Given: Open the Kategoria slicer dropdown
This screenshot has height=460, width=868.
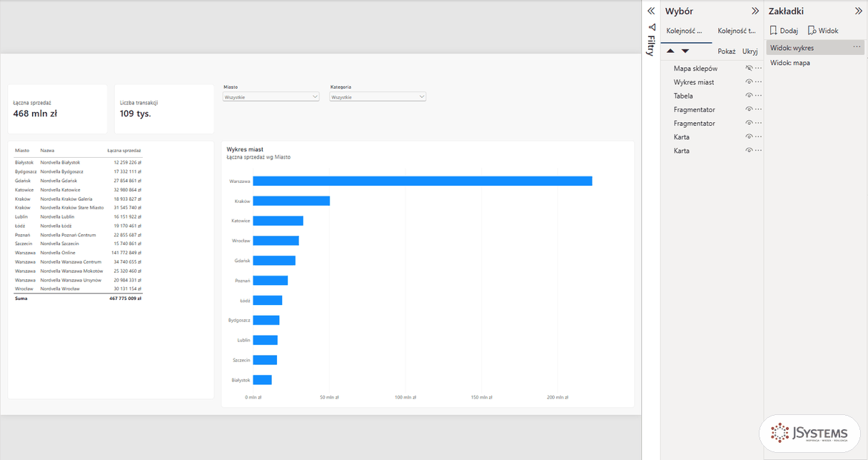Looking at the screenshot, I should (x=378, y=96).
